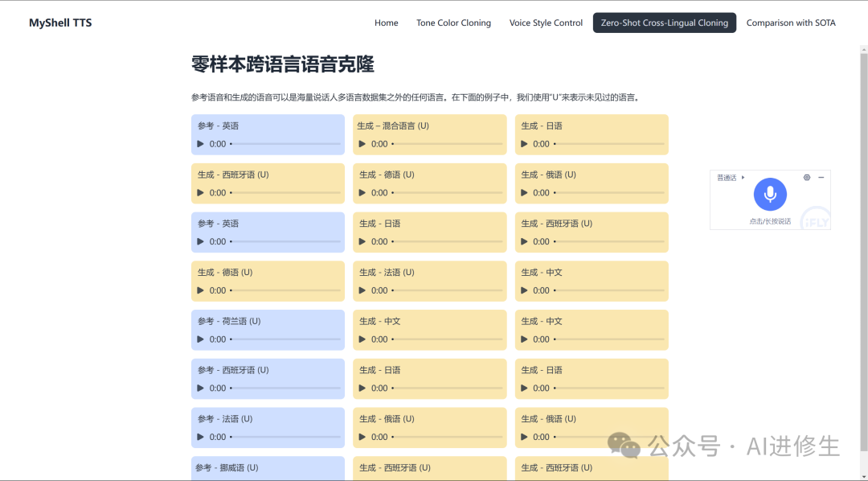Go to the Home tab
This screenshot has width=868, height=481.
[x=386, y=23]
